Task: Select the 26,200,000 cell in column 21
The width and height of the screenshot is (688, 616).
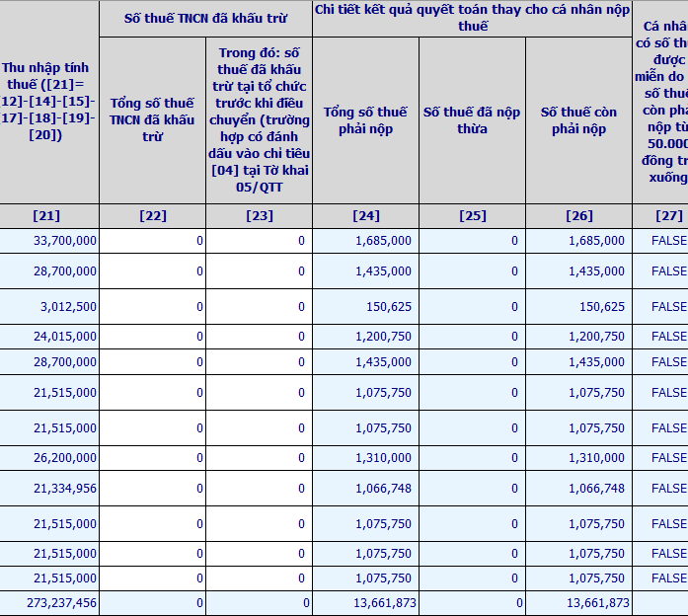Action: click(x=64, y=458)
